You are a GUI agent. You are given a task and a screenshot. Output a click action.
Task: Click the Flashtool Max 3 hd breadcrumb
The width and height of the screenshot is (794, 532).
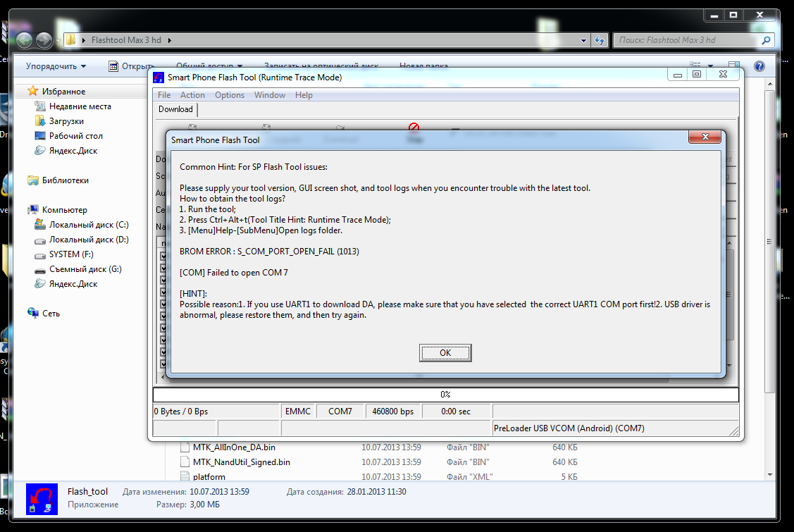coord(126,40)
